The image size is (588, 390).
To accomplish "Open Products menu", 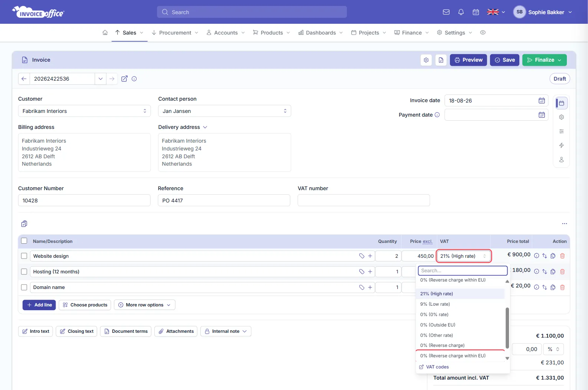I will point(271,33).
